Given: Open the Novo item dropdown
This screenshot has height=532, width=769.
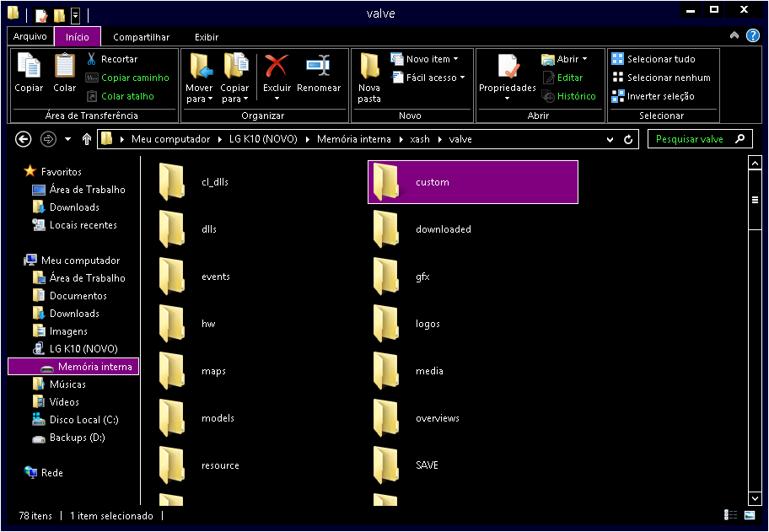Looking at the screenshot, I should pos(424,59).
